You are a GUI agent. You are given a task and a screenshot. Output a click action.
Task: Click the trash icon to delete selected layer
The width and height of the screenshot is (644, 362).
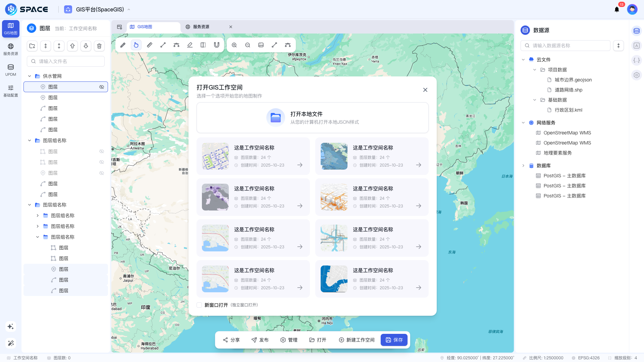click(x=99, y=46)
